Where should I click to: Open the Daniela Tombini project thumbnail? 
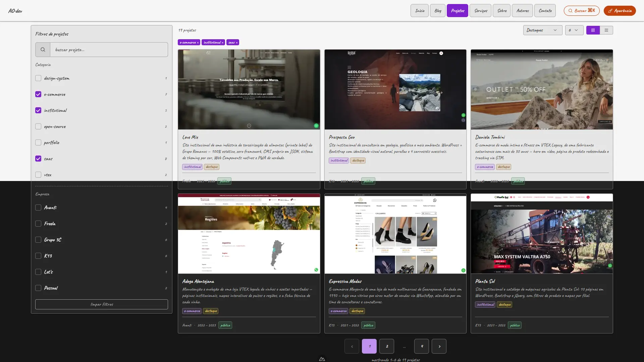[x=542, y=89]
